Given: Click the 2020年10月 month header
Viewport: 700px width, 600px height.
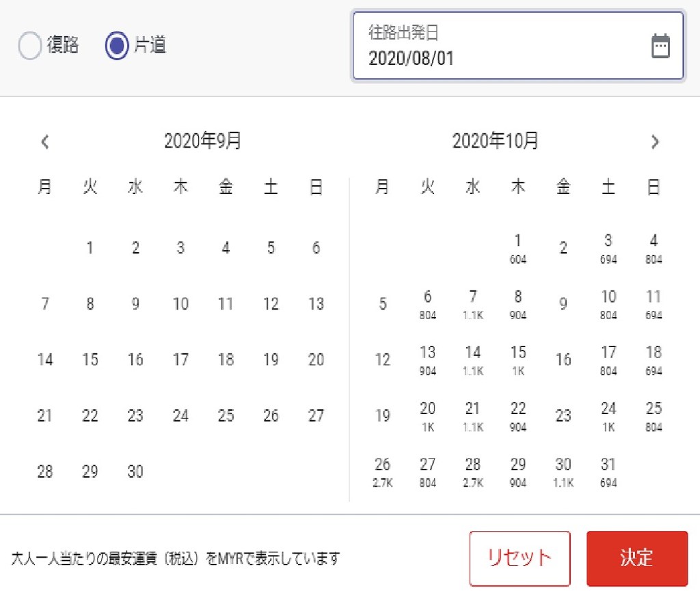Looking at the screenshot, I should (495, 141).
